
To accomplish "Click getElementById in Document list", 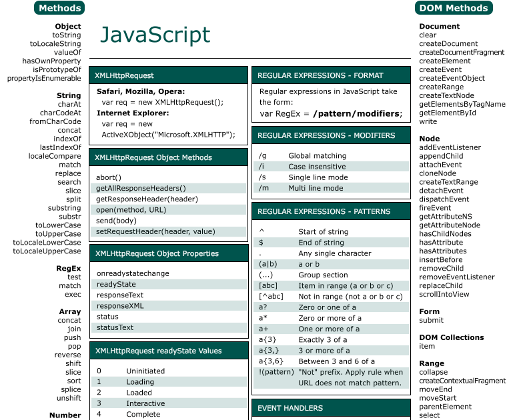I will coord(448,113).
